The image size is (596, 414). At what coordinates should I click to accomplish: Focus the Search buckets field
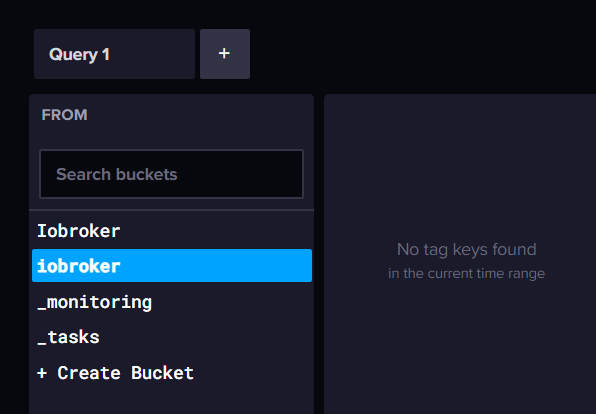tap(171, 174)
